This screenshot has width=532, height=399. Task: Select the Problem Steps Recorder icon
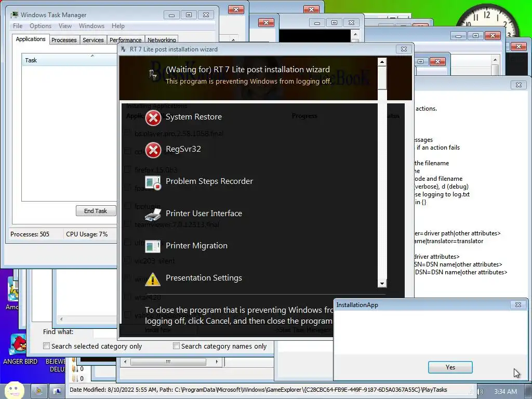(153, 182)
